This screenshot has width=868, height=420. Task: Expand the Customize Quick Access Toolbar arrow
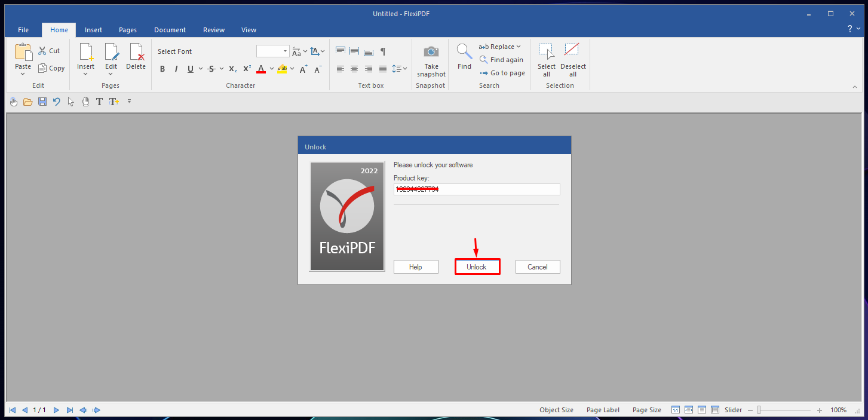[129, 102]
